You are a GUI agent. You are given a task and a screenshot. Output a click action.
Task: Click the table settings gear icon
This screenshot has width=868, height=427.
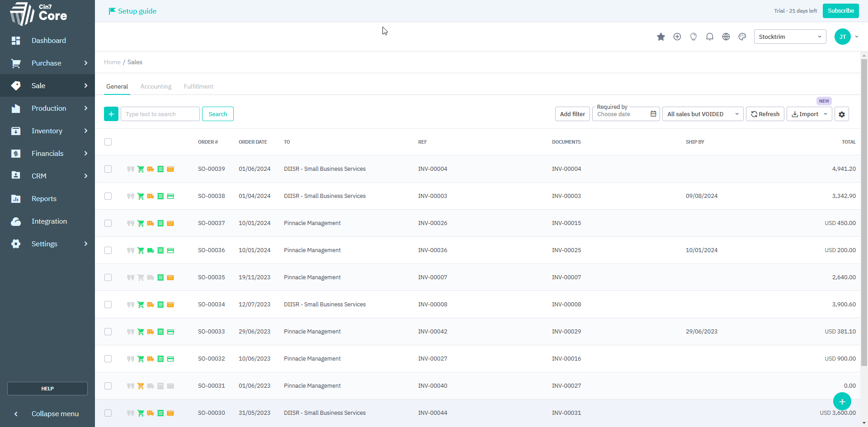point(841,114)
